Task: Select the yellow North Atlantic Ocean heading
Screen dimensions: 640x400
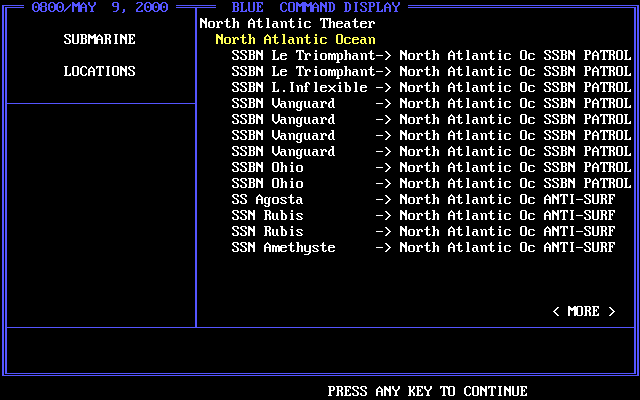Action: pos(295,39)
